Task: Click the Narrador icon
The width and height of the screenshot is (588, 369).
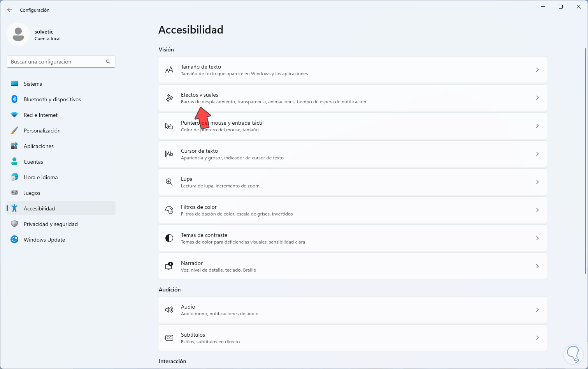Action: 169,266
